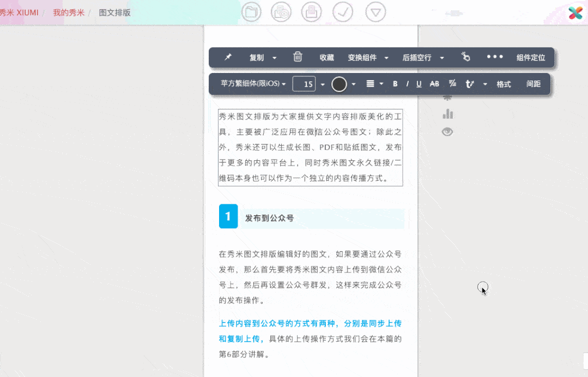This screenshot has width=588, height=377.
Task: Click the camera preview icon in top bar
Action: coord(281,12)
